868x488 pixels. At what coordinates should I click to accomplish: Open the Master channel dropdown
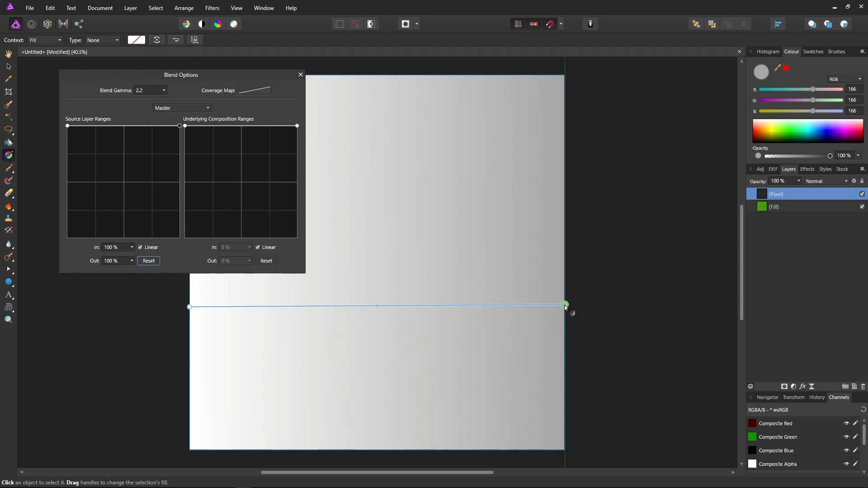[x=182, y=108]
